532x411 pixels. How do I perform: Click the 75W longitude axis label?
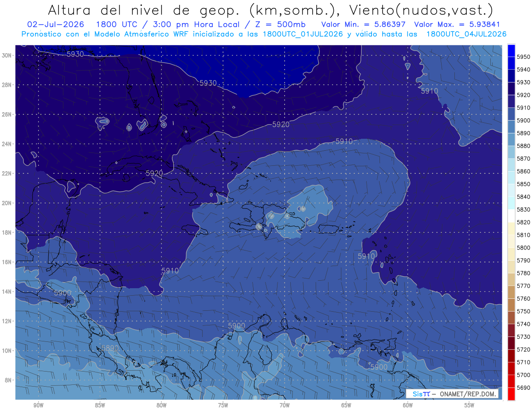[x=223, y=405]
